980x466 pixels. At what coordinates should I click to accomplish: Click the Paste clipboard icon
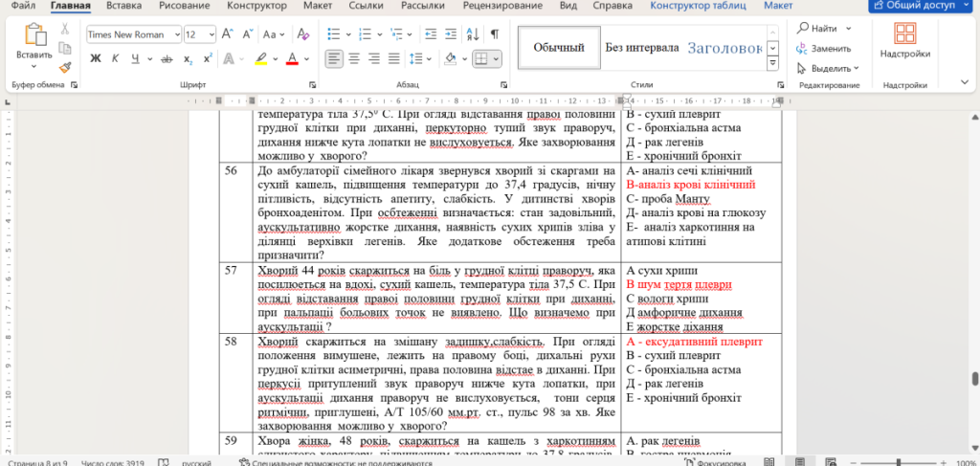tap(34, 34)
